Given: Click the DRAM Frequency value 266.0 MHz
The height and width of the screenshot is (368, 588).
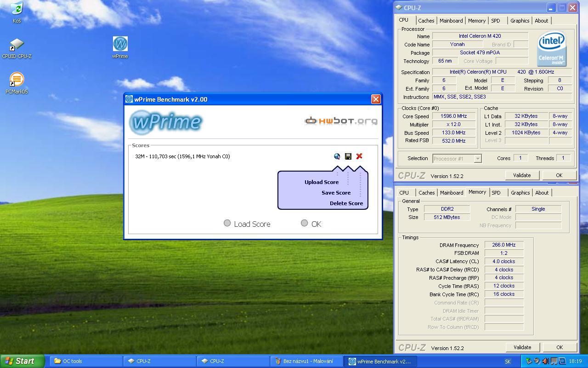Looking at the screenshot, I should point(504,245).
